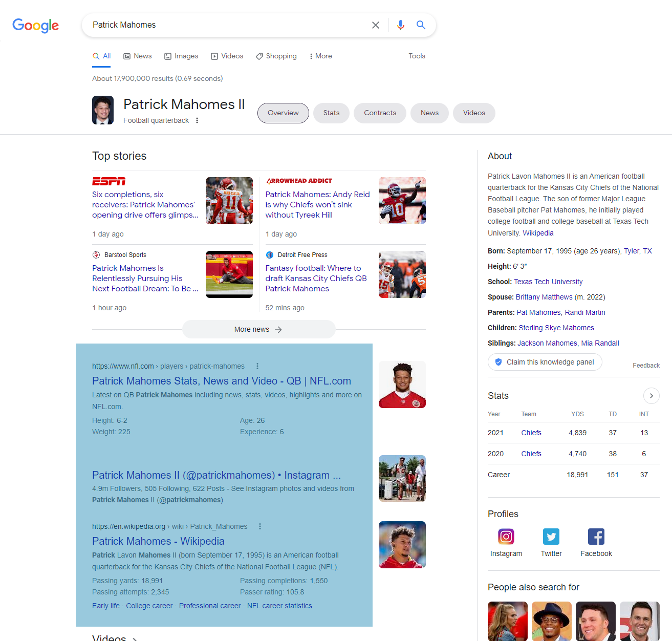Expand the Stats panel arrow
The image size is (672, 641).
pos(651,396)
